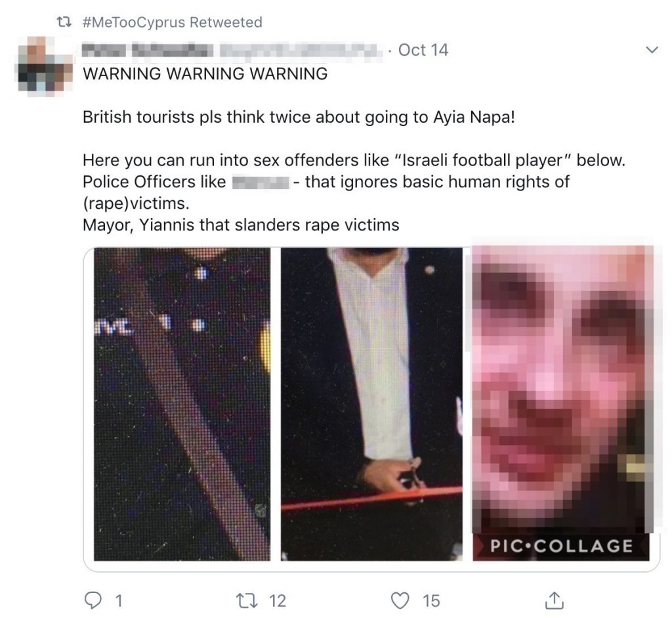This screenshot has height=618, width=672.
Task: Click the like count 15
Action: (431, 601)
